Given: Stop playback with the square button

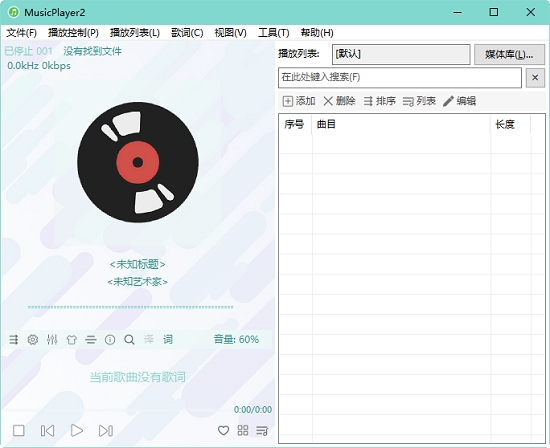Looking at the screenshot, I should 19,430.
